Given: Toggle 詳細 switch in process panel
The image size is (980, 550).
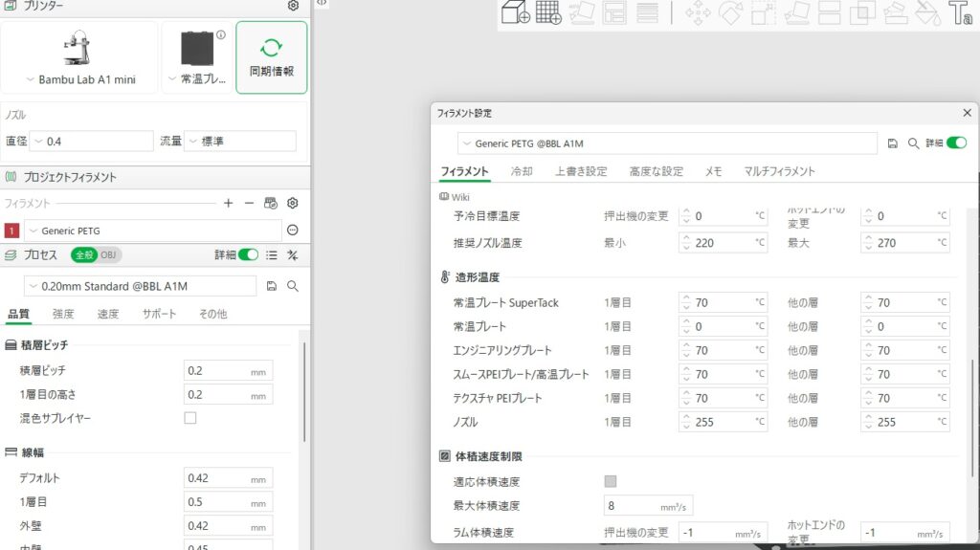Looking at the screenshot, I should click(248, 255).
